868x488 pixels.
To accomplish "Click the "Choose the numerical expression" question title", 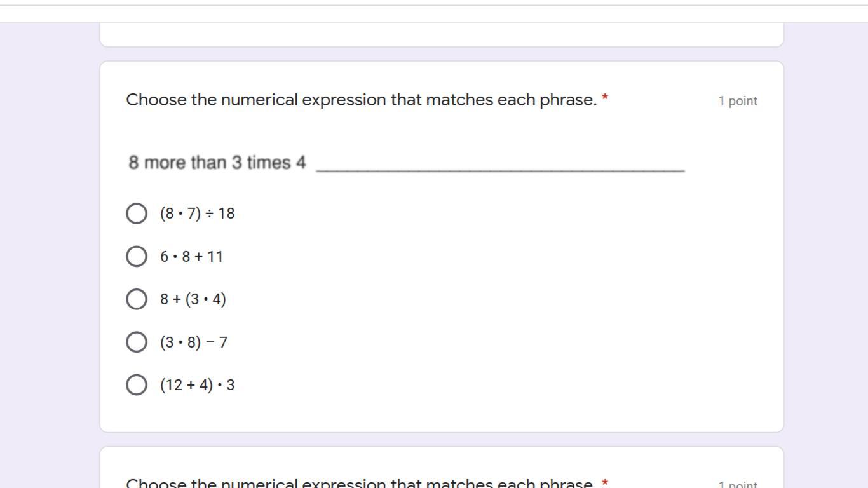I will coord(361,100).
